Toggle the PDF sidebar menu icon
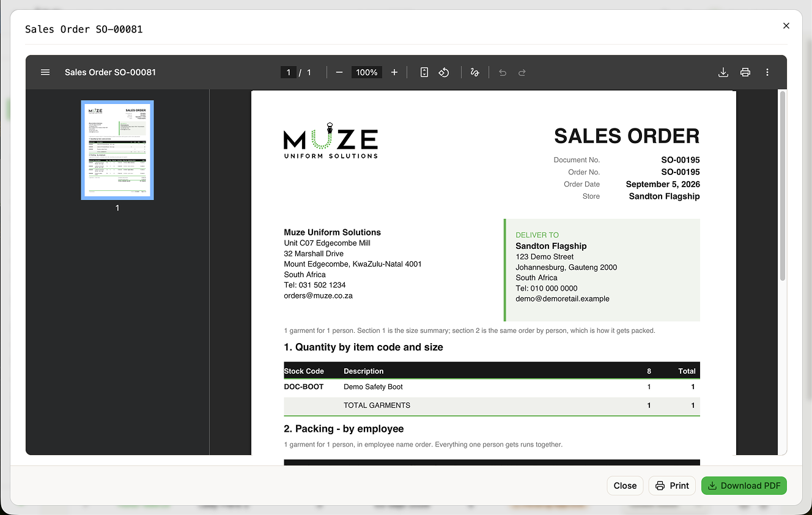The image size is (812, 515). (45, 72)
